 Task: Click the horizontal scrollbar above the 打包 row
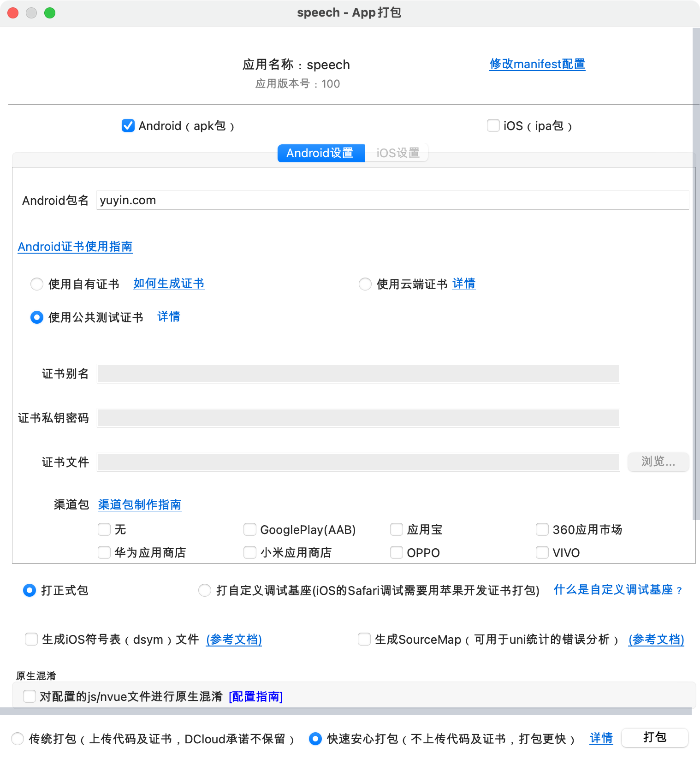click(x=346, y=711)
